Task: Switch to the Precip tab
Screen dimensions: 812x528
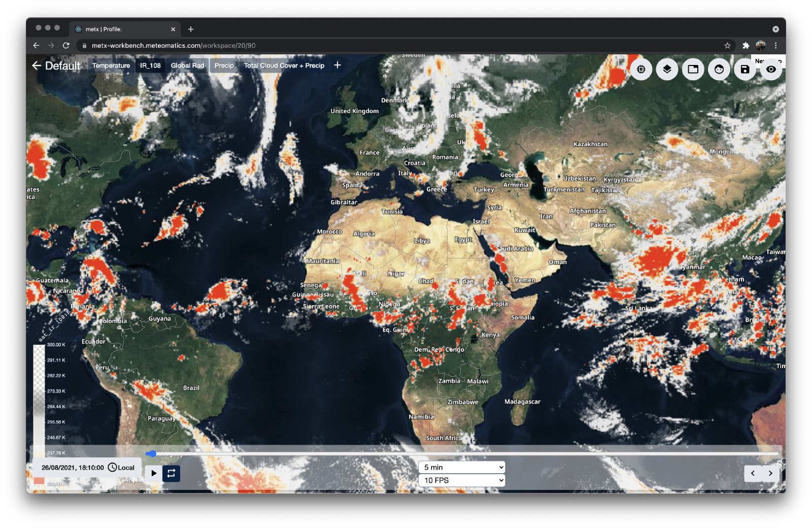Action: click(x=224, y=65)
